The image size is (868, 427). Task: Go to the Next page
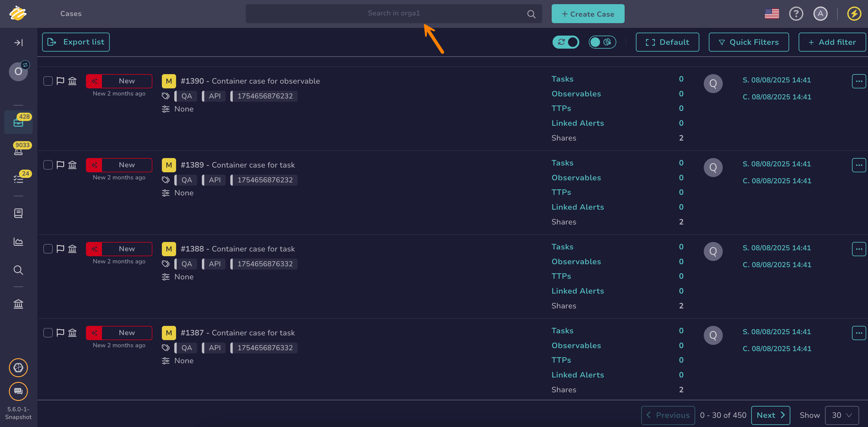[770, 415]
